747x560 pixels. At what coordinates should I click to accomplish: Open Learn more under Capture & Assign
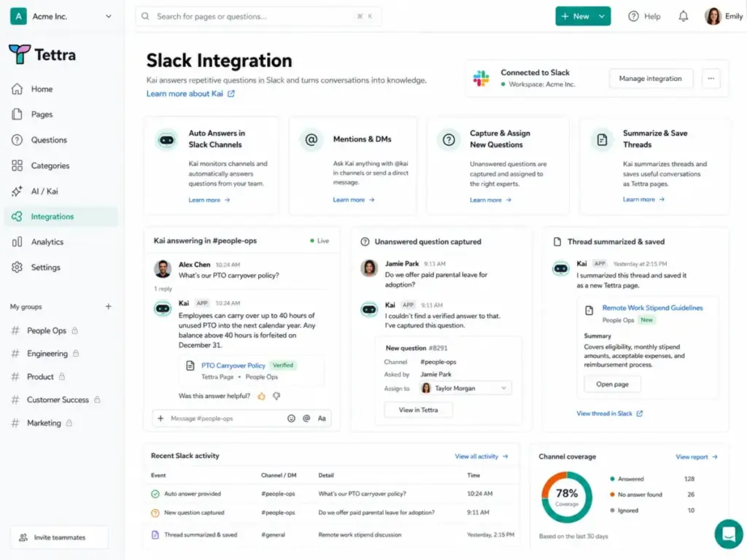pyautogui.click(x=490, y=200)
